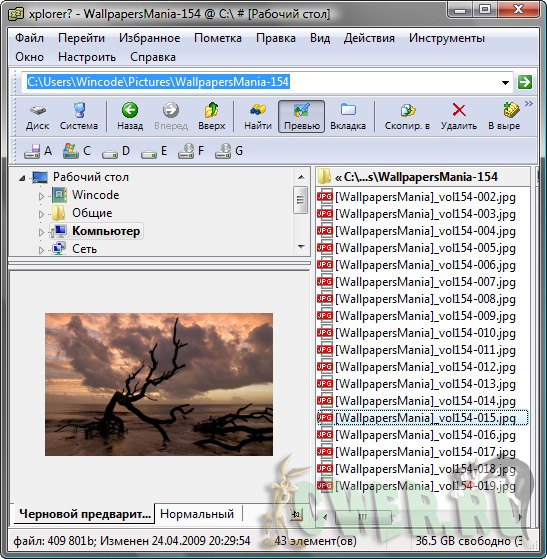Click file list scroll-left arrow
The height and width of the screenshot is (559, 547).
click(x=324, y=517)
